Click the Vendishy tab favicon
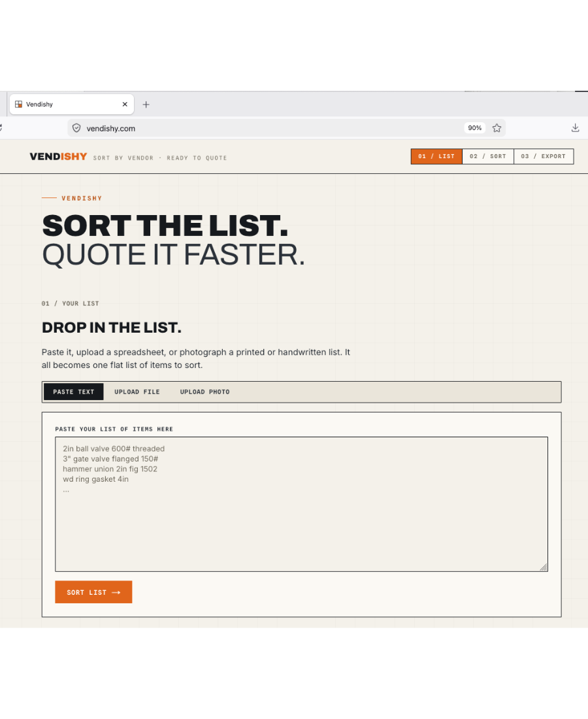588x719 pixels. [x=19, y=105]
